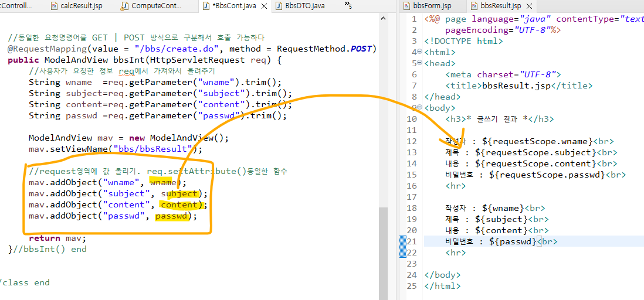
Task: Click the ${requestScope.wname} expression
Action: pos(538,141)
